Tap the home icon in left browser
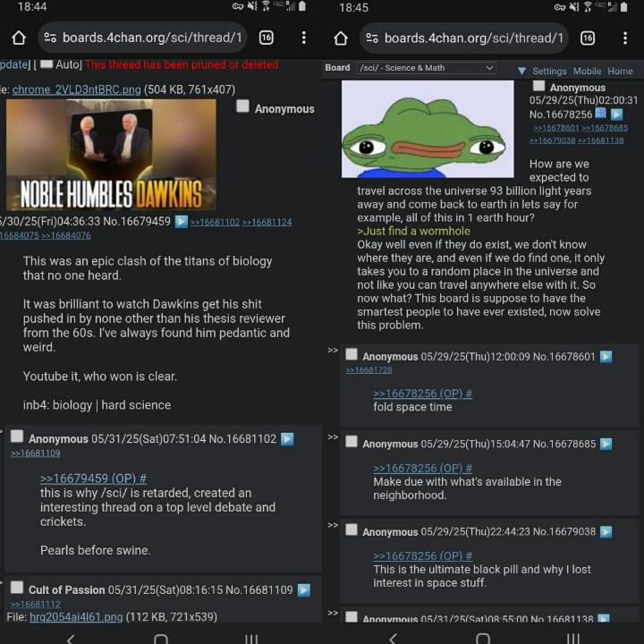This screenshot has width=644, height=644. click(19, 38)
